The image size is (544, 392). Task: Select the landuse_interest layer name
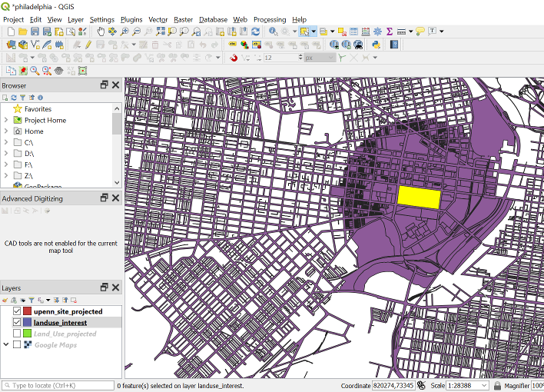[60, 323]
